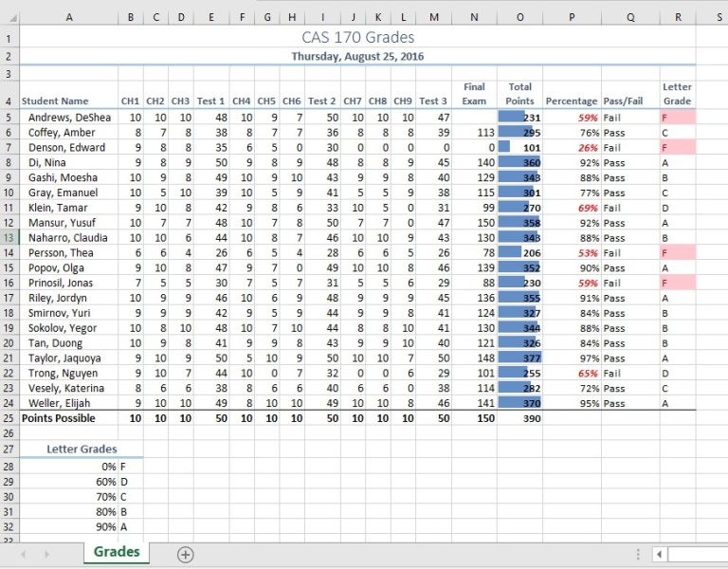Select column A header
Image resolution: width=728 pixels, height=569 pixels.
tap(68, 18)
